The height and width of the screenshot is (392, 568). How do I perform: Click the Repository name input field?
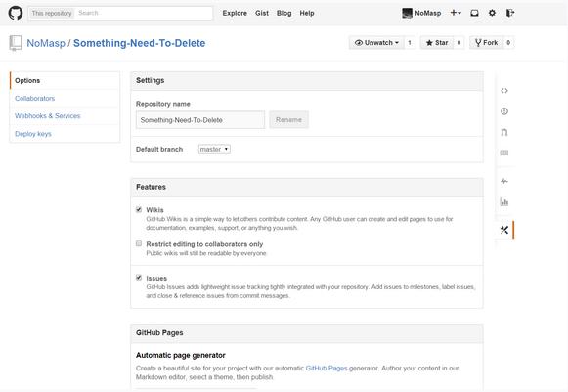point(200,120)
